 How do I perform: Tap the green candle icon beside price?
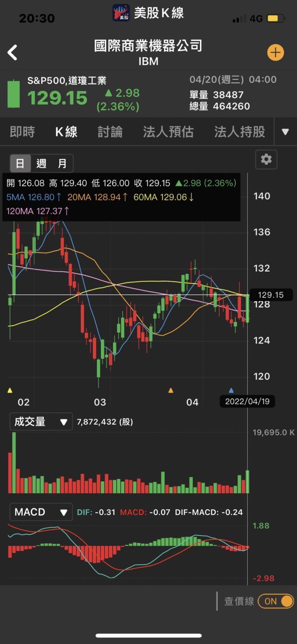(14, 94)
